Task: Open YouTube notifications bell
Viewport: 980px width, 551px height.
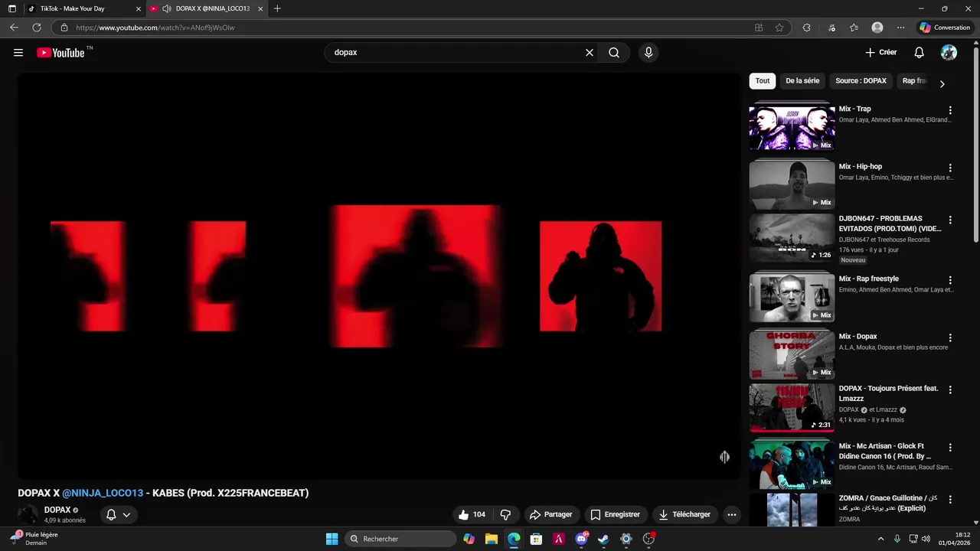Action: [x=920, y=53]
